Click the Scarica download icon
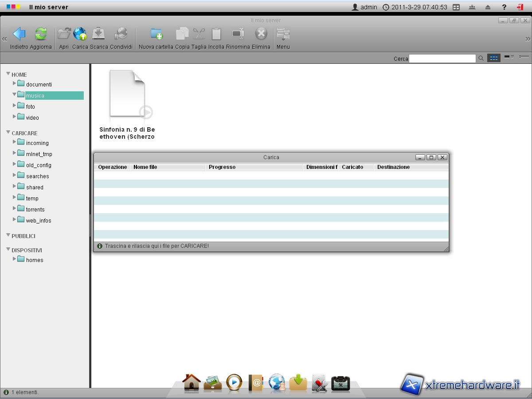Screen dimensions: 532x399 point(98,35)
